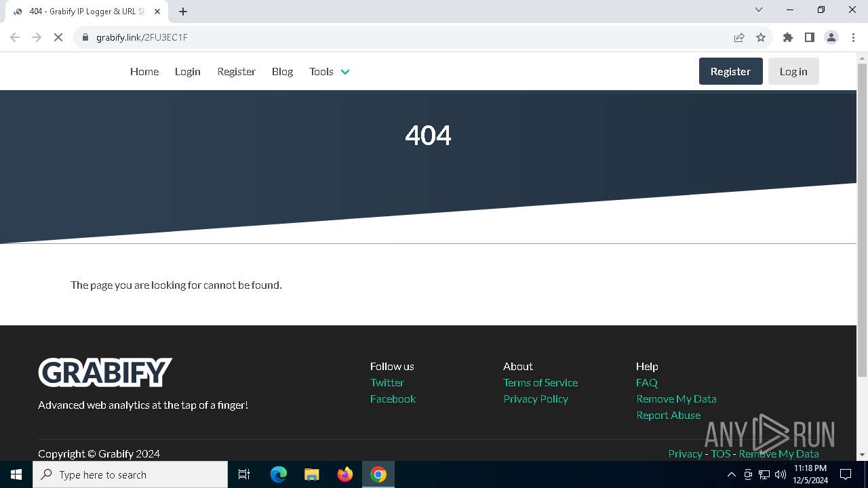The image size is (868, 488).
Task: Click the volume speaker tray icon
Action: 780,474
